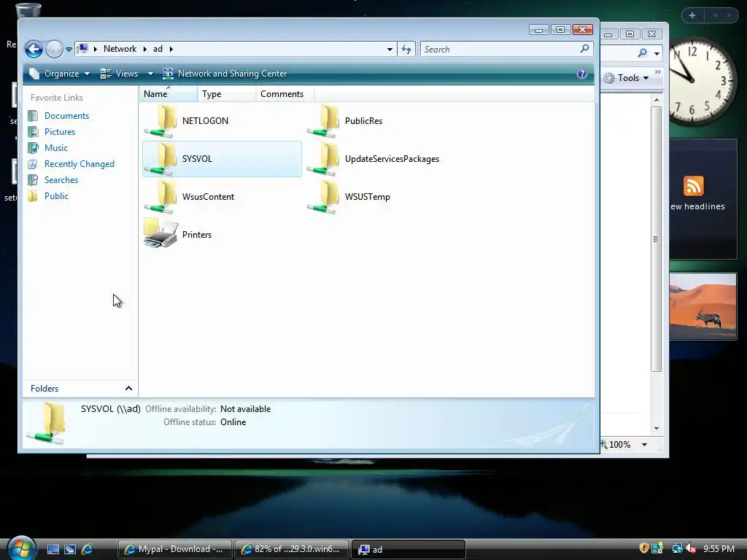
Task: Refresh the folder view
Action: click(x=406, y=49)
